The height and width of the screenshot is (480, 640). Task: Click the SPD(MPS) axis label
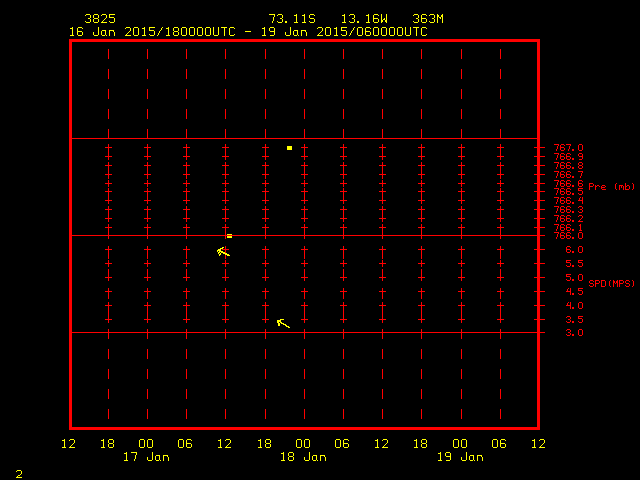tap(611, 283)
